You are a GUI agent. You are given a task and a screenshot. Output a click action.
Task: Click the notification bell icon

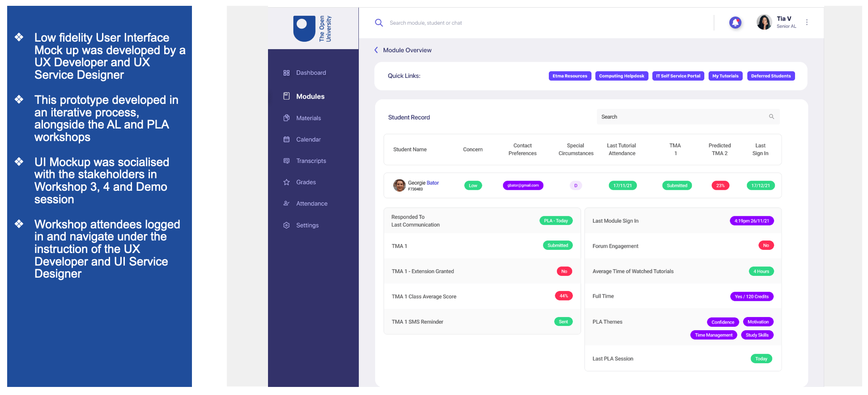(x=735, y=22)
